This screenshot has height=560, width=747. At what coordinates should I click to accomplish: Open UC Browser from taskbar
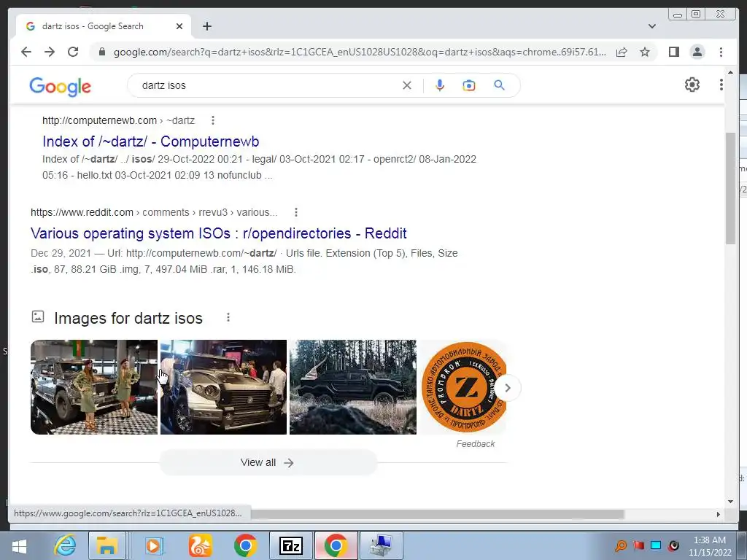click(x=200, y=545)
